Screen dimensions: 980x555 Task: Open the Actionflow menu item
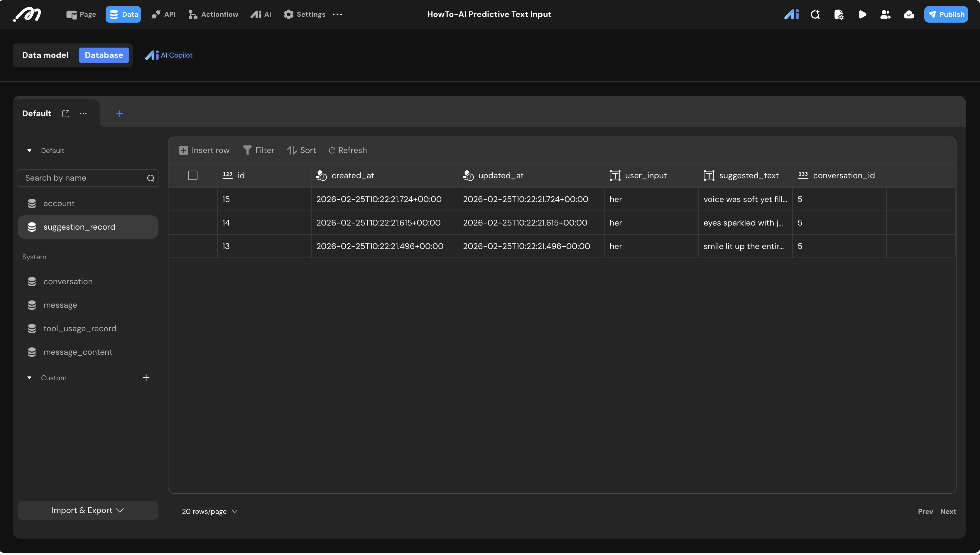point(213,14)
